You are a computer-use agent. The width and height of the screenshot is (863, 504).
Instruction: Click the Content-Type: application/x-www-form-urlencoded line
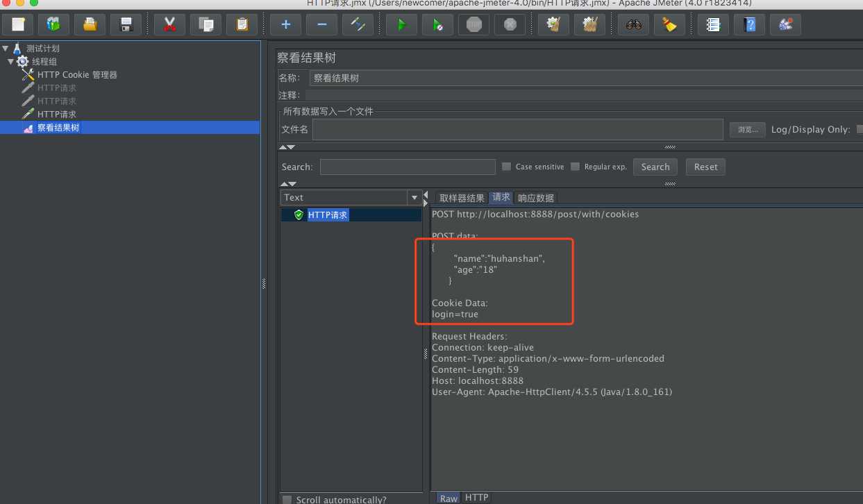tap(548, 359)
